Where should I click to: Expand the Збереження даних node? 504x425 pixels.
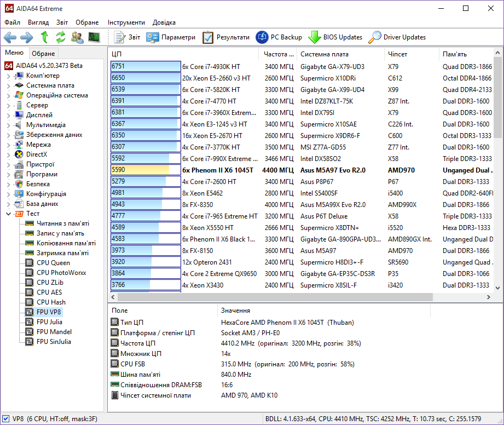[8, 135]
